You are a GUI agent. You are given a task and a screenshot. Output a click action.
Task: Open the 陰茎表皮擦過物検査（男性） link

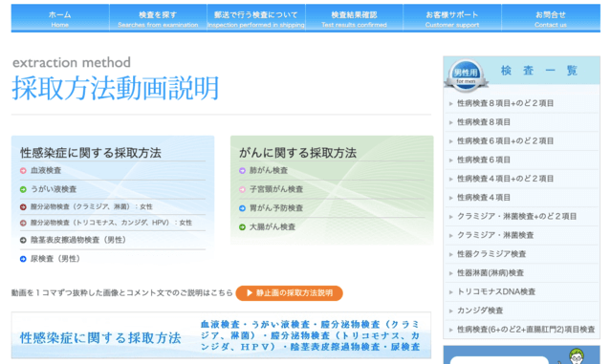[x=78, y=240]
